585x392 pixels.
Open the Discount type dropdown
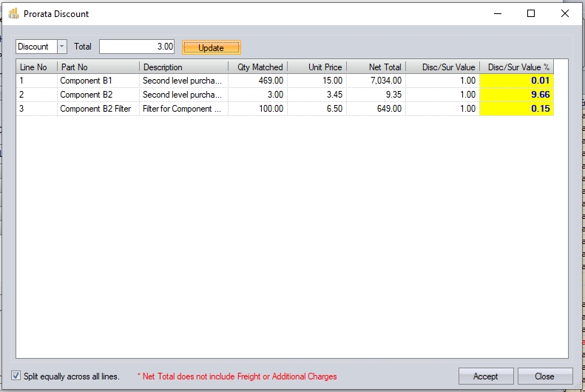61,47
